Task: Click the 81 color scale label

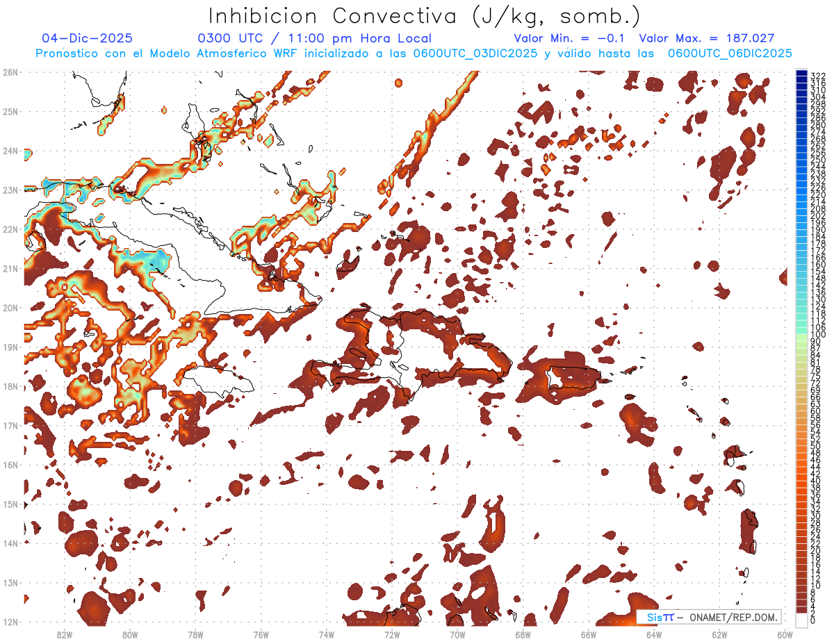Action: point(816,362)
